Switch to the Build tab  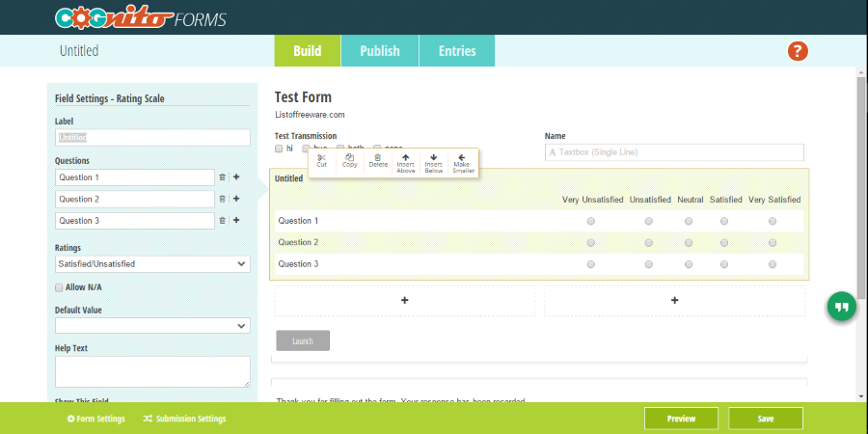[x=308, y=51]
